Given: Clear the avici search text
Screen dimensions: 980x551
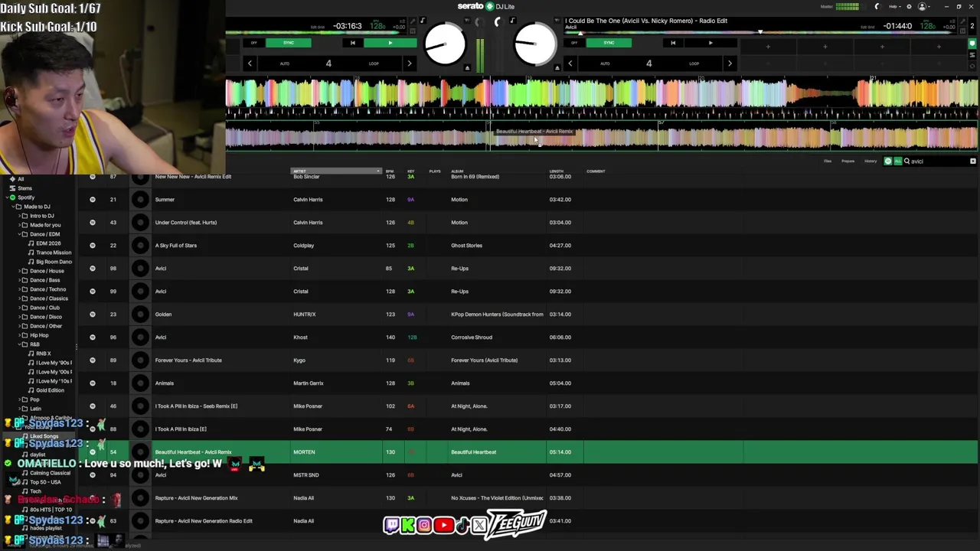Looking at the screenshot, I should pyautogui.click(x=973, y=161).
